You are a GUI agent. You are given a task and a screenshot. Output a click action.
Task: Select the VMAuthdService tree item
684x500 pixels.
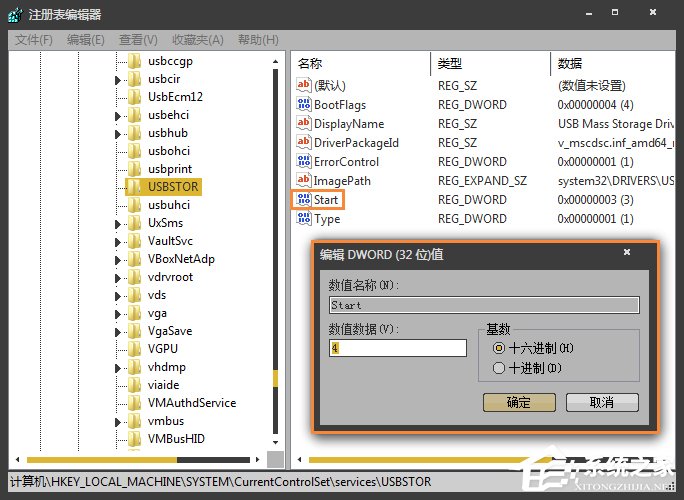pos(192,403)
